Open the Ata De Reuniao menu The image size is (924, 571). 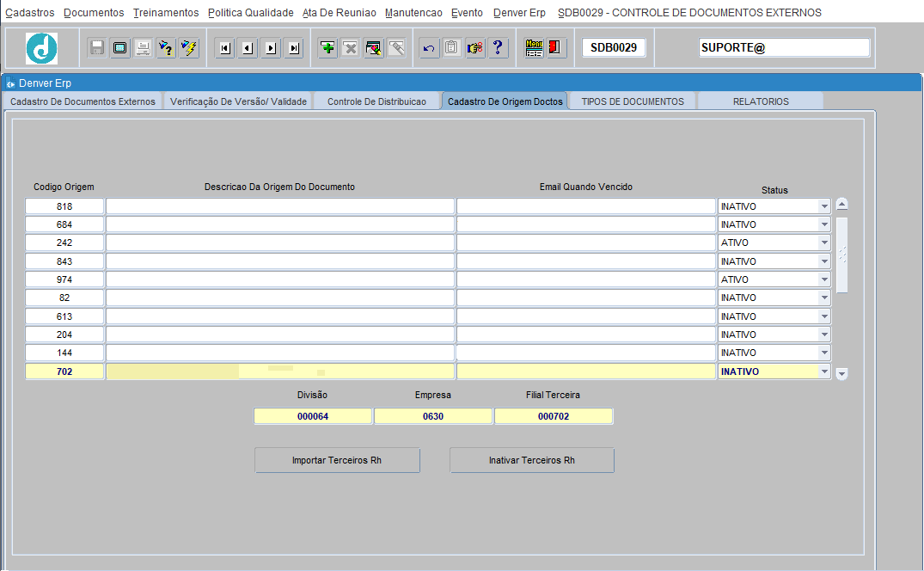[x=340, y=12]
